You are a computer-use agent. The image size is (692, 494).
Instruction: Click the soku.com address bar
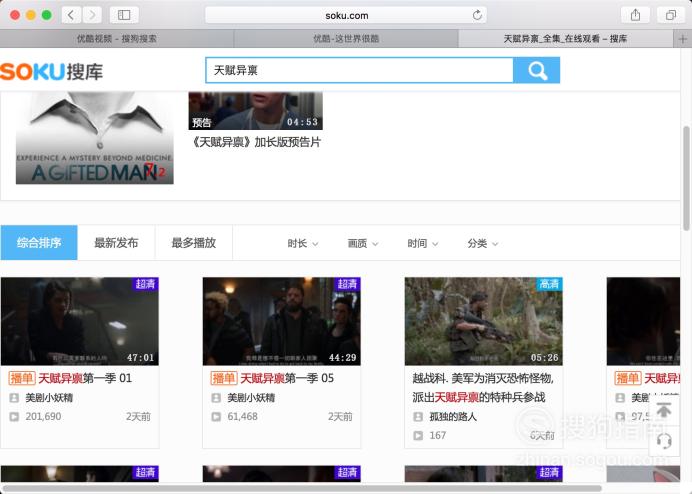click(x=346, y=15)
